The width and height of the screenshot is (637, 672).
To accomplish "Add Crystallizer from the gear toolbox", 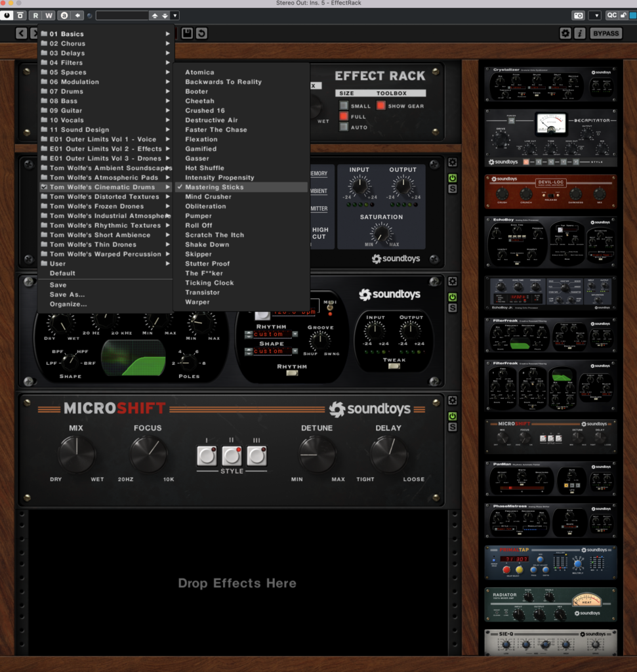I will pyautogui.click(x=550, y=84).
